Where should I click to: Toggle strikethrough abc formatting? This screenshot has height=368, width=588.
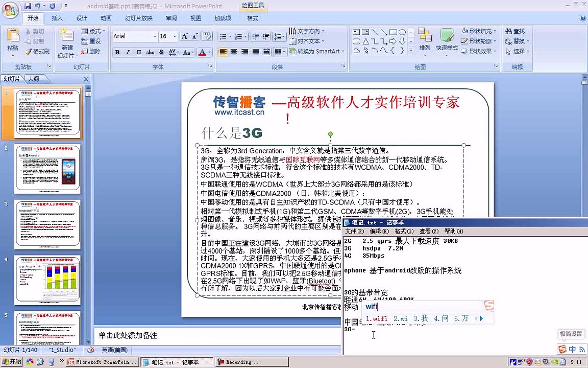[150, 52]
